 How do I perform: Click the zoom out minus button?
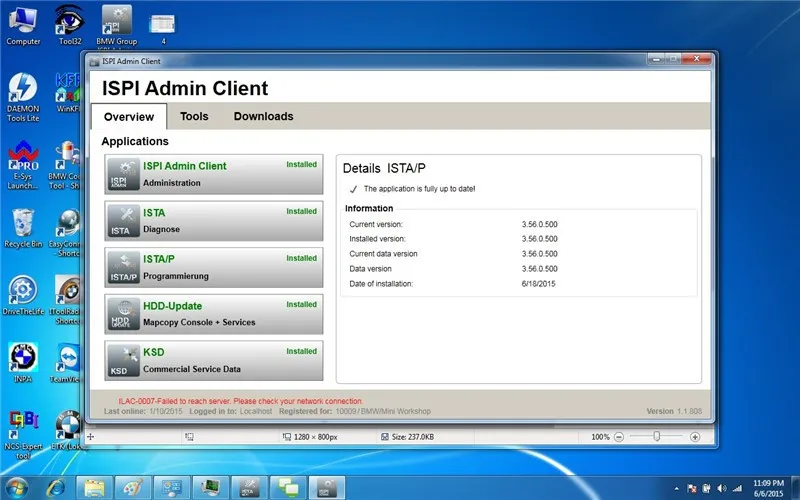click(619, 437)
